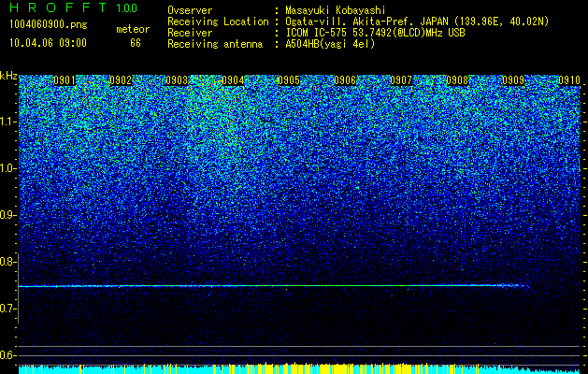This screenshot has width=588, height=374.
Task: Click the meteor count 66
Action: coord(136,43)
